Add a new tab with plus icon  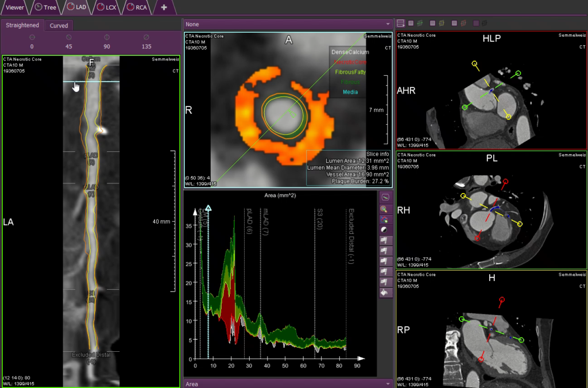164,7
